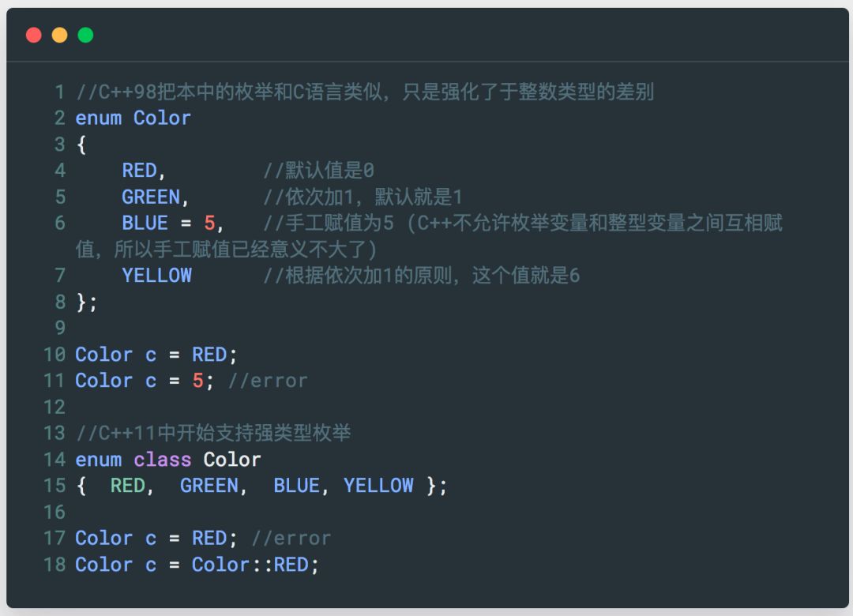This screenshot has width=853, height=616.
Task: Click line number 14 in gutter
Action: 54,460
